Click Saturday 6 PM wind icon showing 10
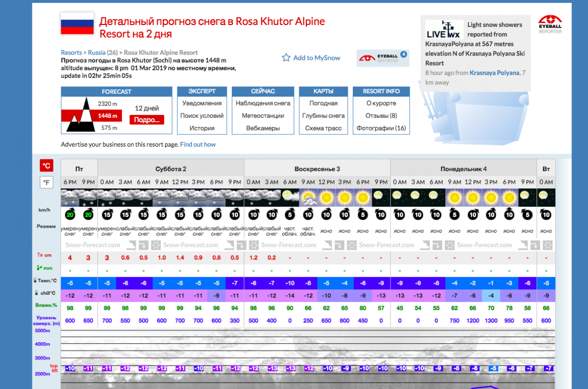 tap(217, 214)
